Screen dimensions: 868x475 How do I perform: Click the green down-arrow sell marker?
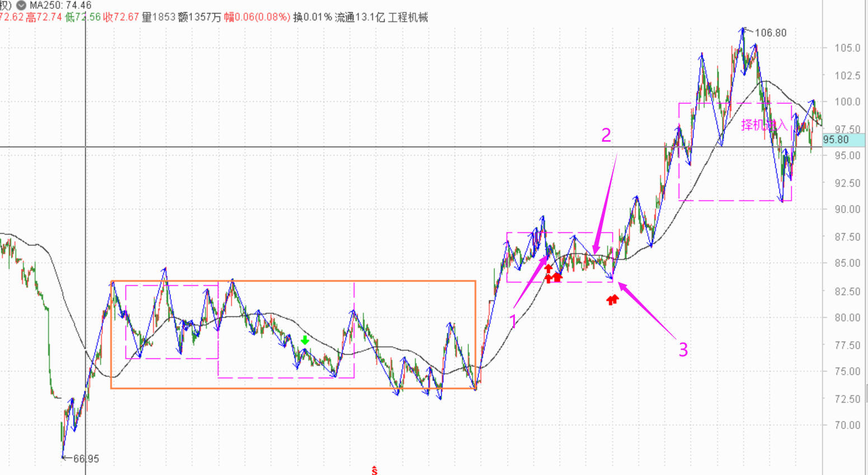coord(304,340)
